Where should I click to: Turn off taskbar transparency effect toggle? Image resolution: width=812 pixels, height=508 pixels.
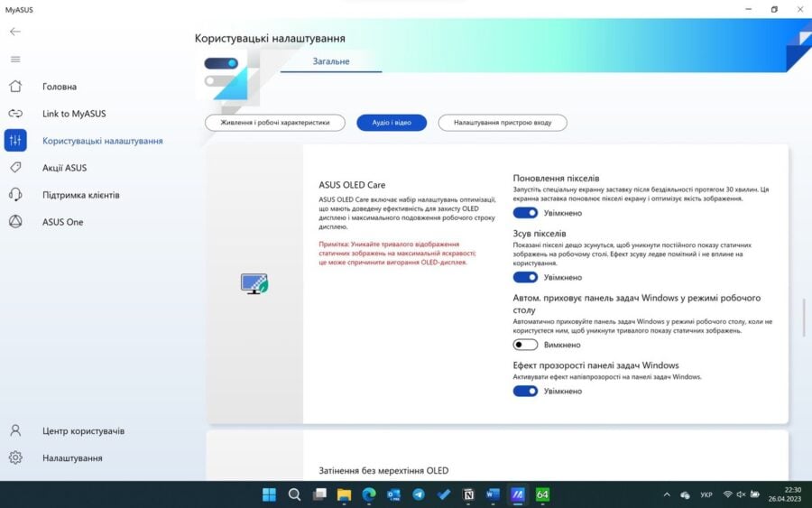coord(525,391)
